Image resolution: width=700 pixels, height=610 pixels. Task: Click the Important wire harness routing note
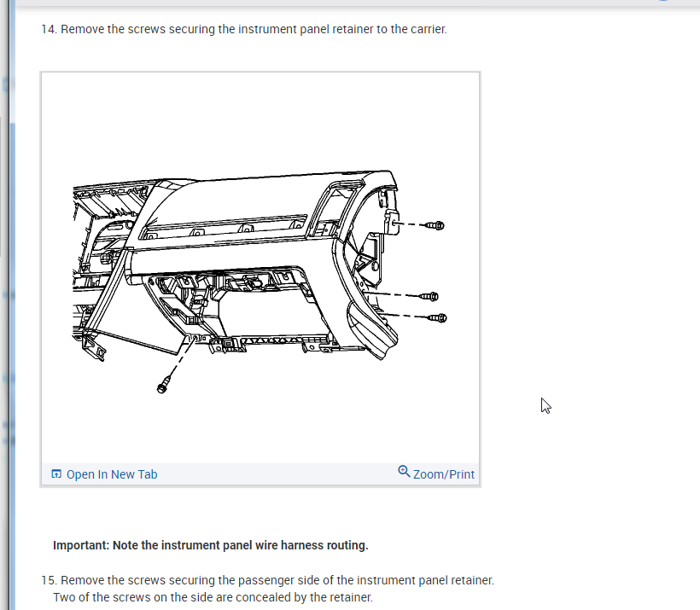[211, 545]
